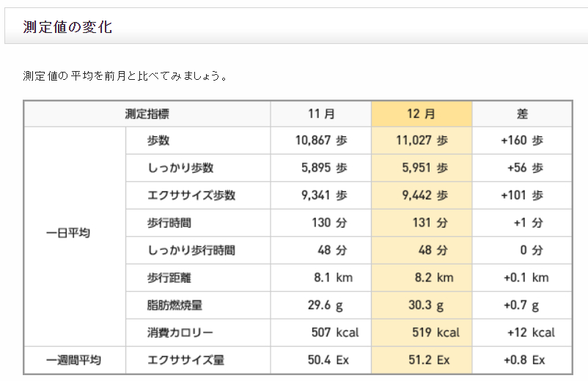Click the 測定値の変化 heading
The image size is (588, 381).
67,27
